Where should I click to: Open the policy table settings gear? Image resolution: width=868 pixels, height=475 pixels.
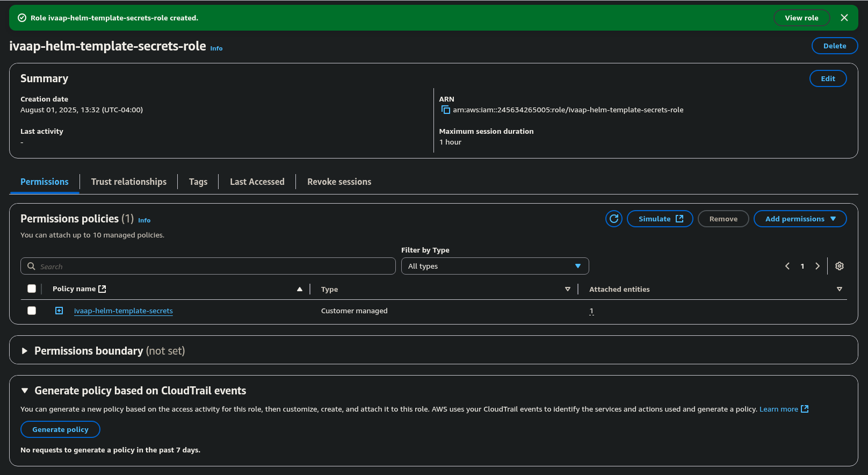point(840,266)
